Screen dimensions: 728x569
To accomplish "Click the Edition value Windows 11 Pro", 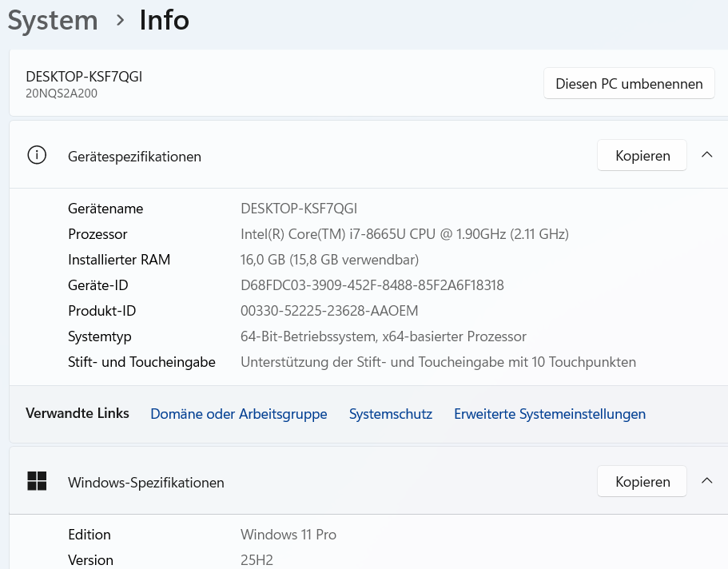I will point(288,535).
